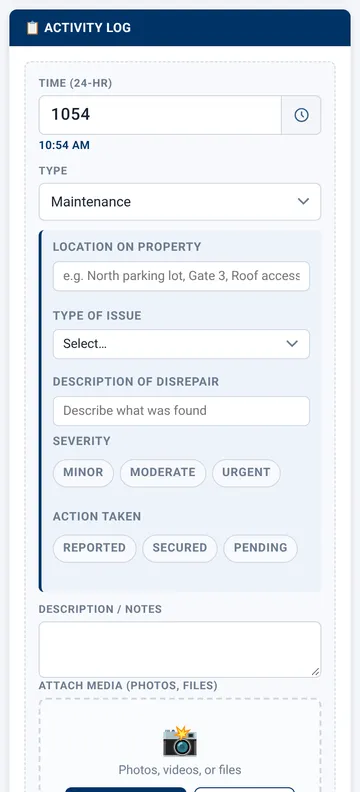Click the camera icon in attach media area
Image resolution: width=360 pixels, height=792 pixels.
(x=180, y=741)
